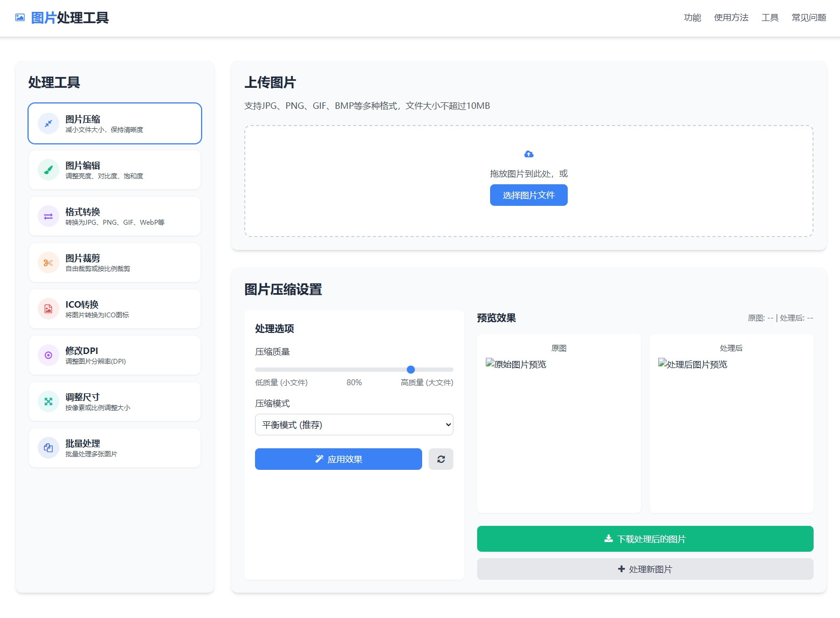840x618 pixels.
Task: Open the 功能 navigation menu item
Action: pos(692,18)
